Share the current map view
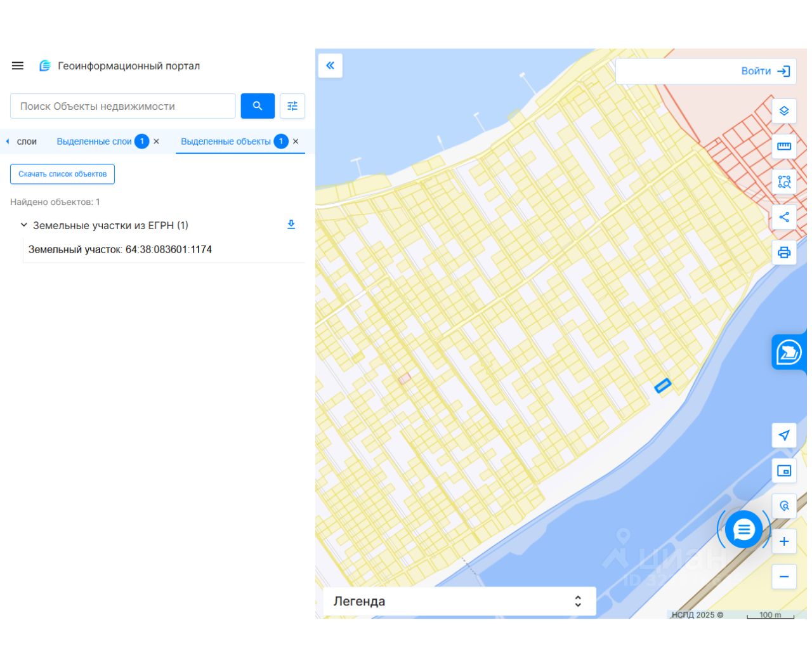812x646 pixels. [784, 217]
